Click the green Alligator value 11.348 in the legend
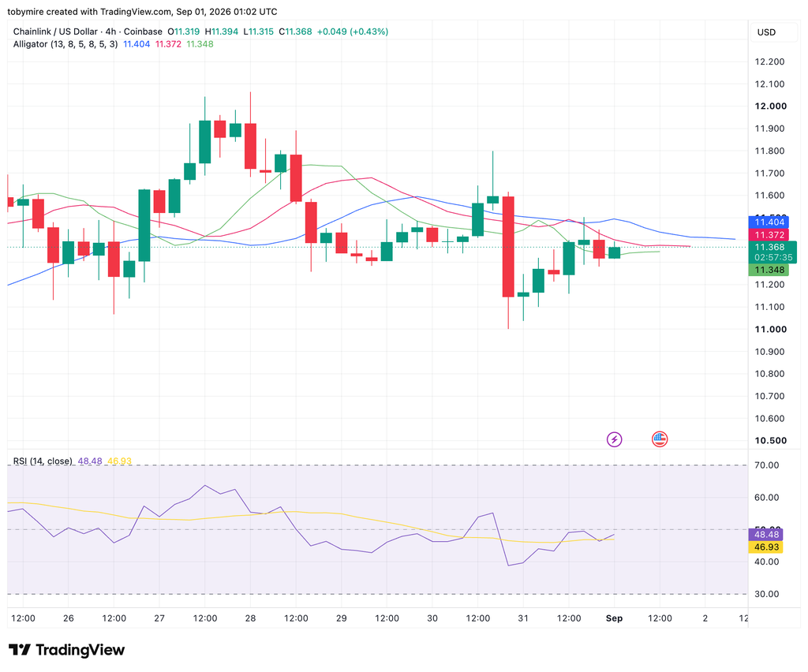 pos(200,44)
